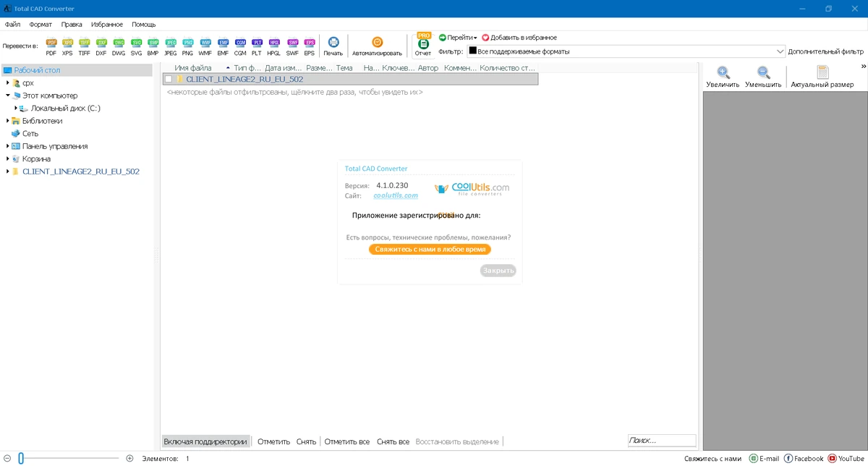
Task: Open the Помощь menu
Action: coord(144,25)
